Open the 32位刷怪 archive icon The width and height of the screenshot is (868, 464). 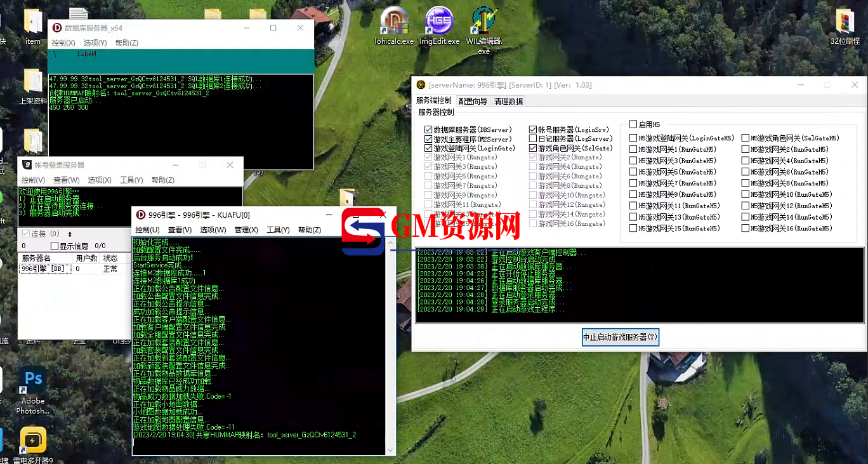(845, 25)
